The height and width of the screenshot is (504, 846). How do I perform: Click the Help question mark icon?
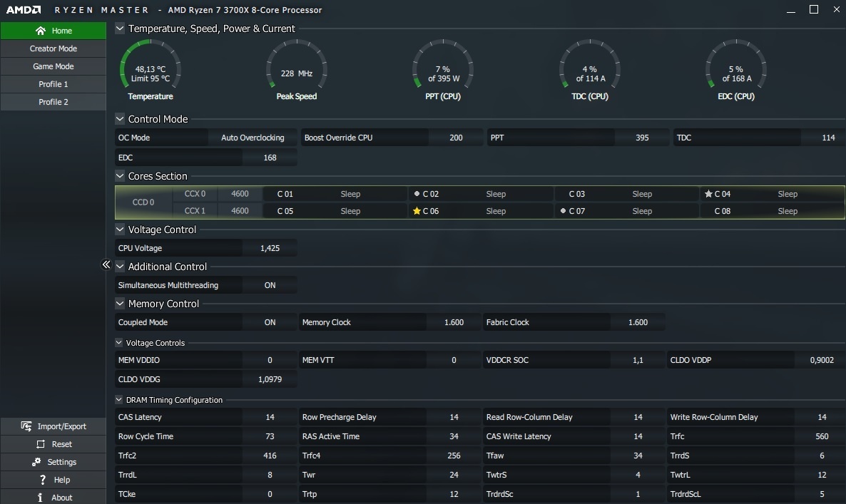click(43, 480)
